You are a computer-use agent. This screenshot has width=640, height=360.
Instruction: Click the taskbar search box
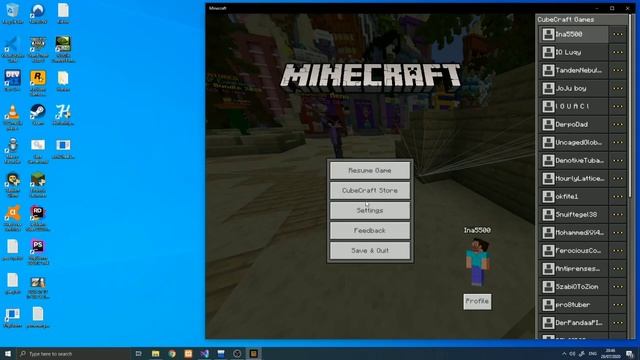pyautogui.click(x=73, y=353)
